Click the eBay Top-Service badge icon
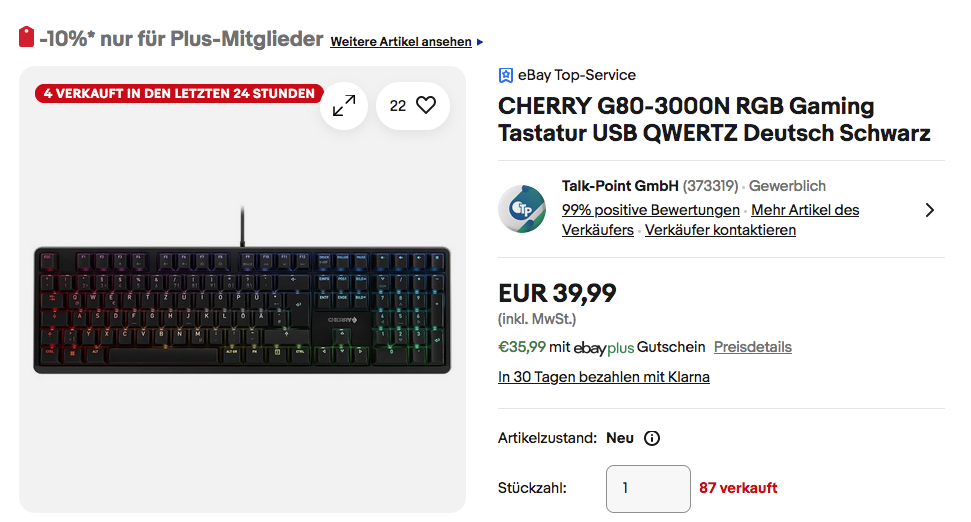Image resolution: width=971 pixels, height=522 pixels. click(506, 75)
